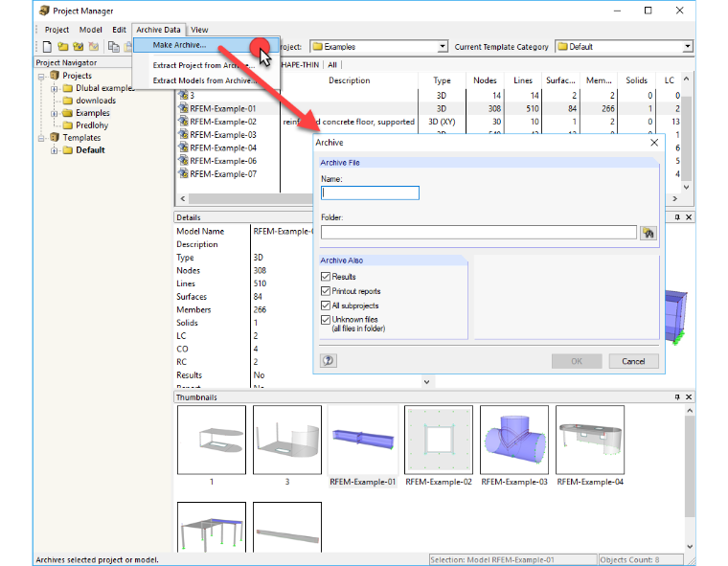
Task: Click the folder with checkmark toolbar icon
Action: click(78, 46)
